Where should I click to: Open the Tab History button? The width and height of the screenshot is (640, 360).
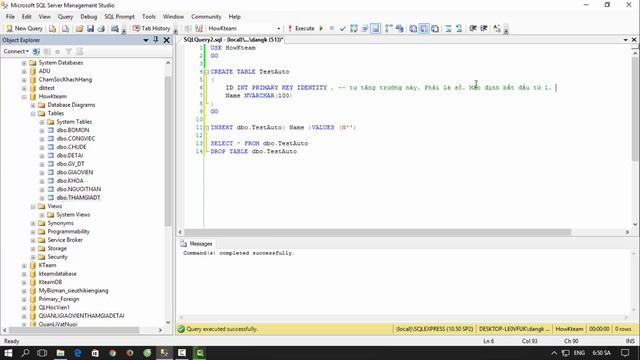[151, 28]
